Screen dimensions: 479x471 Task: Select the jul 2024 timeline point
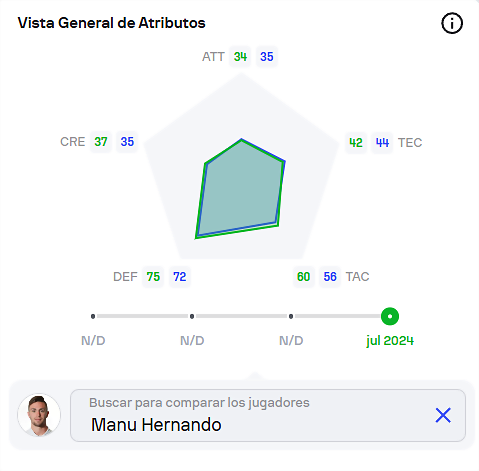[390, 316]
